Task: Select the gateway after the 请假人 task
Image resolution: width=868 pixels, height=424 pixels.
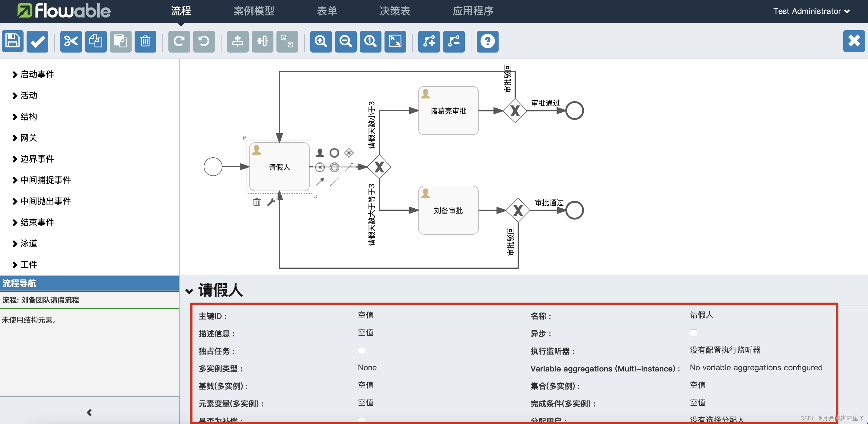Action: 379,167
